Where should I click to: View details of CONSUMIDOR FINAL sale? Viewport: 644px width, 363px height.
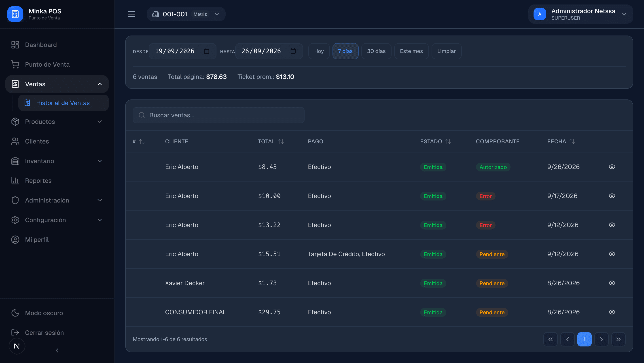(612, 312)
